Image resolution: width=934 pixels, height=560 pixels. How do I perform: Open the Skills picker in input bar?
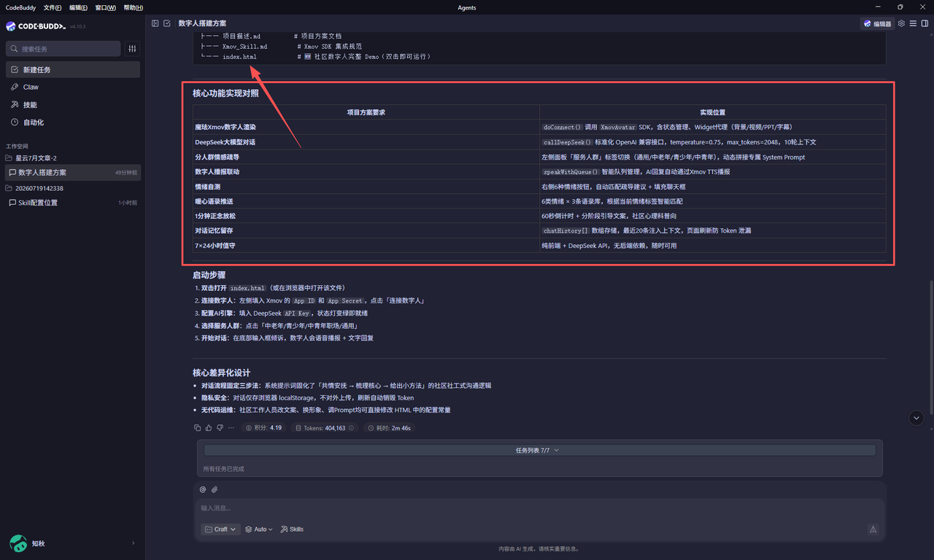(x=292, y=529)
